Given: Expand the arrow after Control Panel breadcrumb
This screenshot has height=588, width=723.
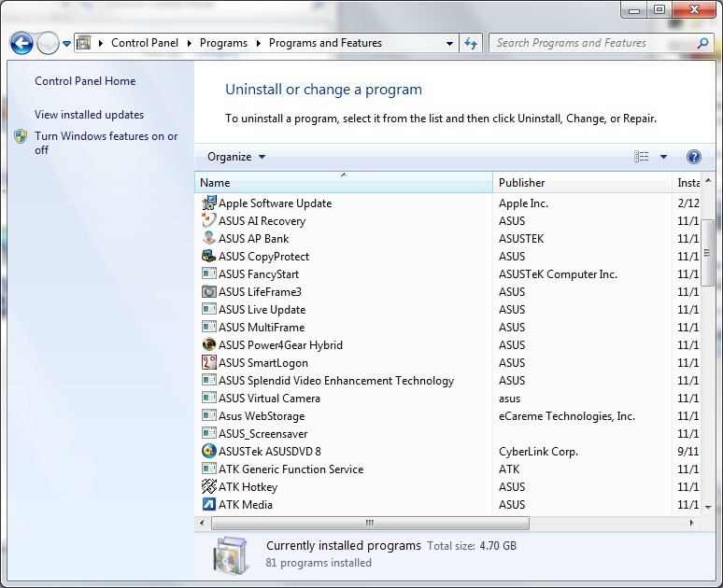Looking at the screenshot, I should tap(189, 43).
